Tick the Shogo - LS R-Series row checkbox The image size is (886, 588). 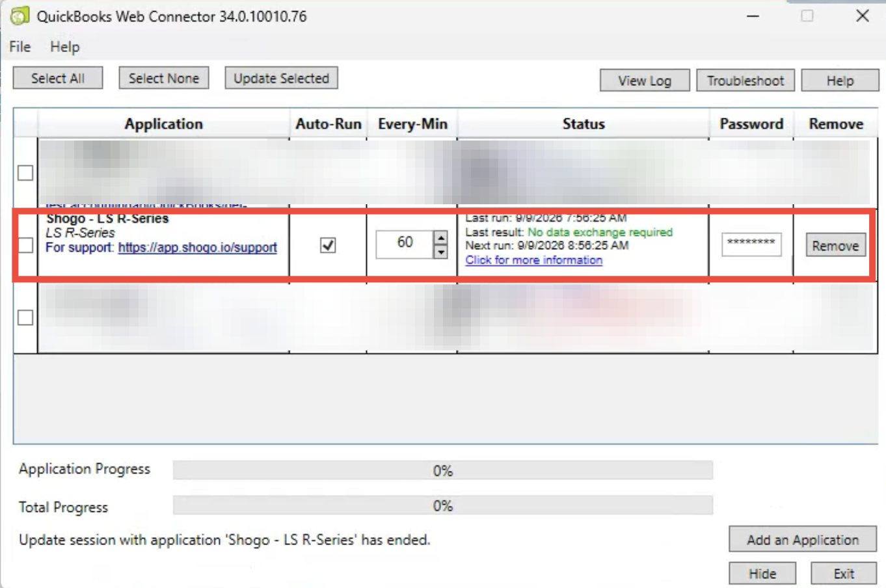[25, 245]
